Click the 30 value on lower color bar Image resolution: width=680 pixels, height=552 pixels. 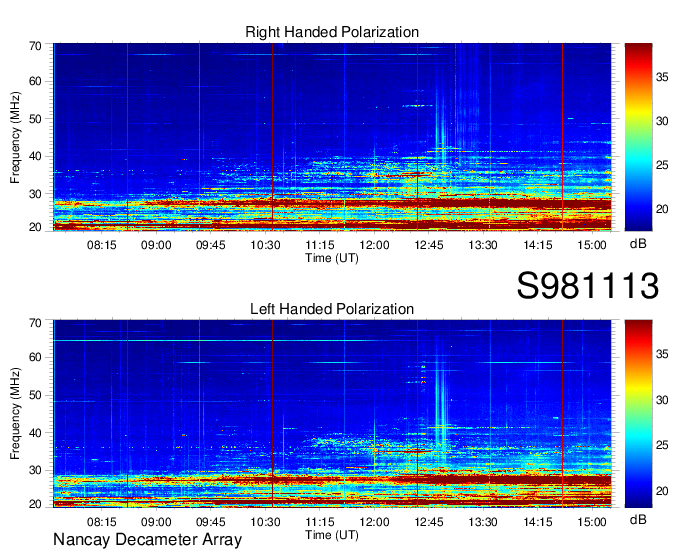tap(662, 400)
